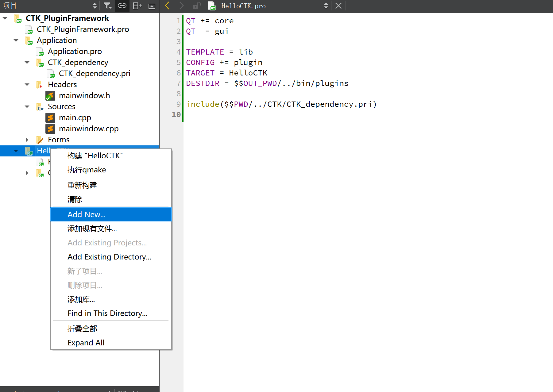This screenshot has height=392, width=553.
Task: Click the filter tree icon in Projects panel
Action: tap(107, 6)
